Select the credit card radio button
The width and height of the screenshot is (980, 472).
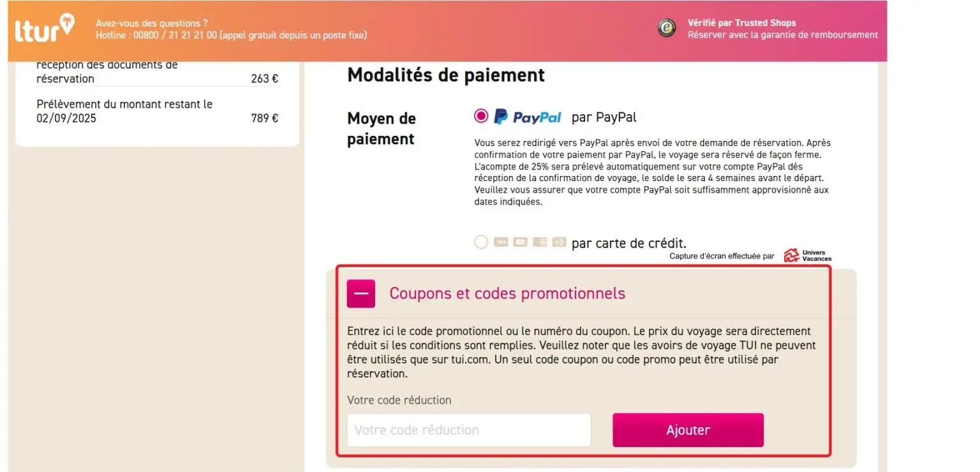point(481,242)
